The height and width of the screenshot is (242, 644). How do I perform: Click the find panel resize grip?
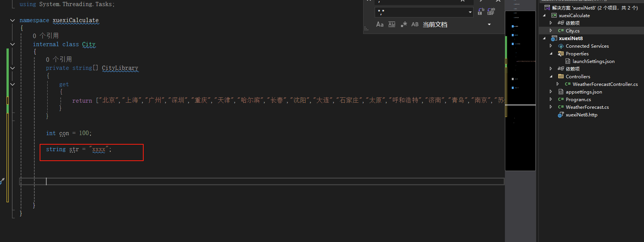coord(366,29)
